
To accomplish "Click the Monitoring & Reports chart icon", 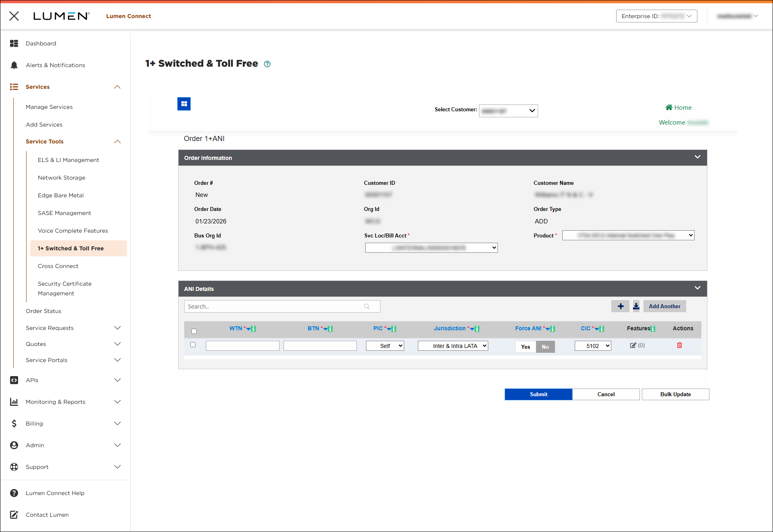I will click(14, 402).
